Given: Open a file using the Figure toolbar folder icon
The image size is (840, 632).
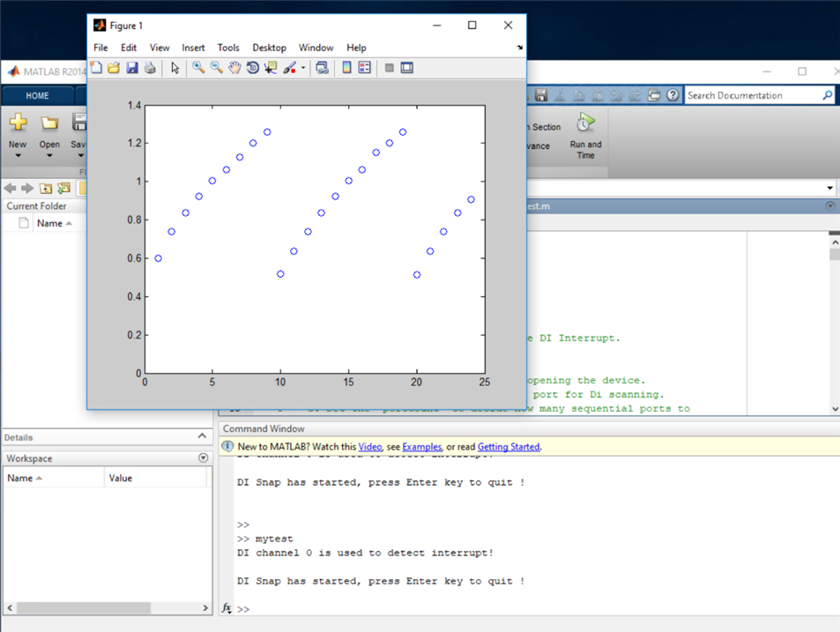Looking at the screenshot, I should coord(114,68).
